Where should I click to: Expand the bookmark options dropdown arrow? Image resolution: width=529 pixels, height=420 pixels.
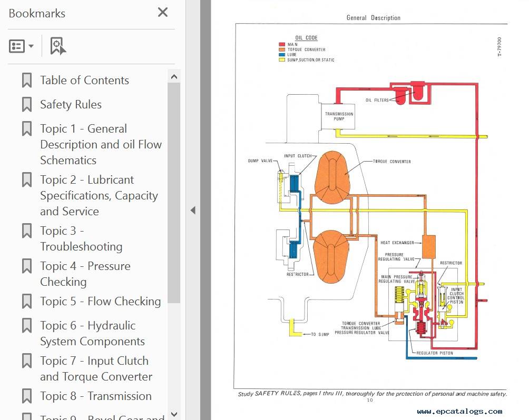click(x=31, y=46)
